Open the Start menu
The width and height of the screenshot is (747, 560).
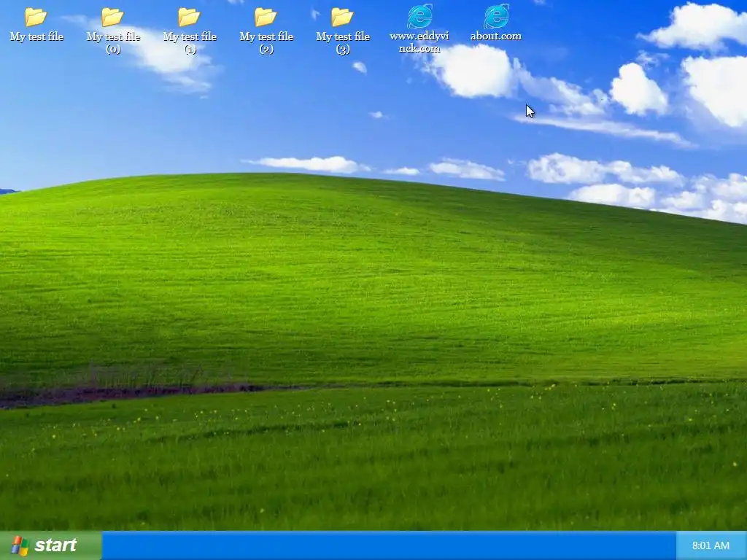(x=51, y=545)
